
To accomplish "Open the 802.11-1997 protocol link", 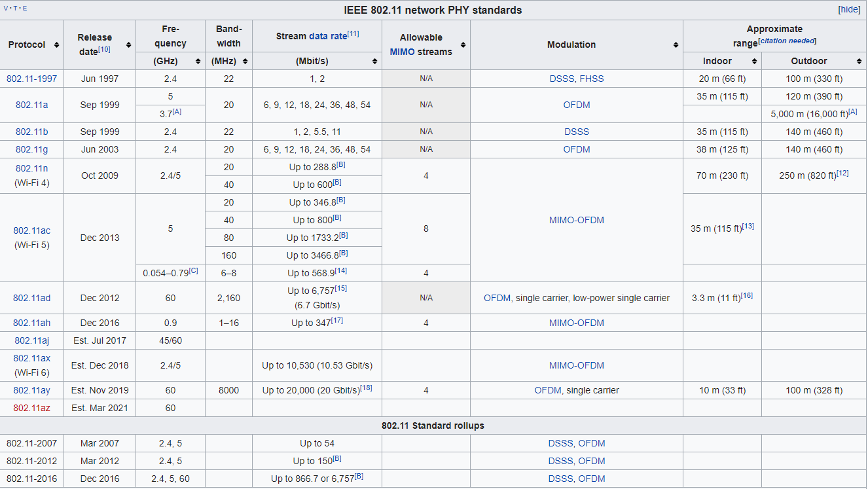I will [31, 79].
